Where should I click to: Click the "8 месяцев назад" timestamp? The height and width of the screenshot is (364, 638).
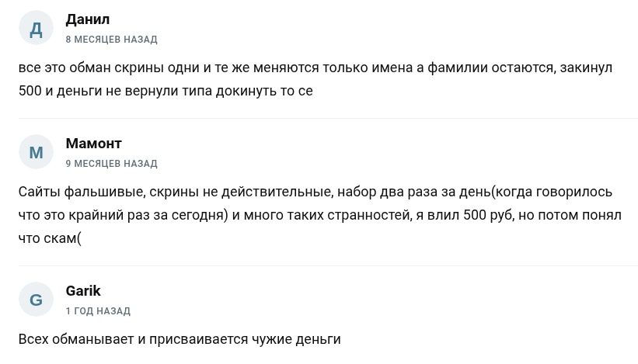point(111,39)
